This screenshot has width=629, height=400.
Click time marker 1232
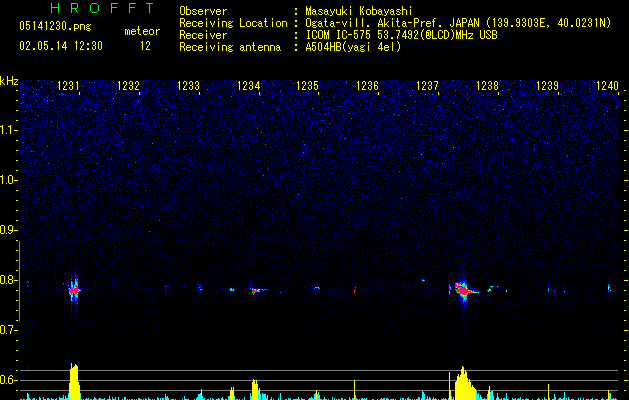click(x=128, y=85)
